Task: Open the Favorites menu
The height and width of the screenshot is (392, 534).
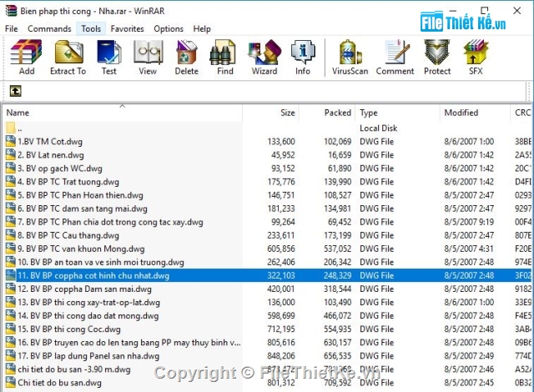Action: (x=127, y=28)
